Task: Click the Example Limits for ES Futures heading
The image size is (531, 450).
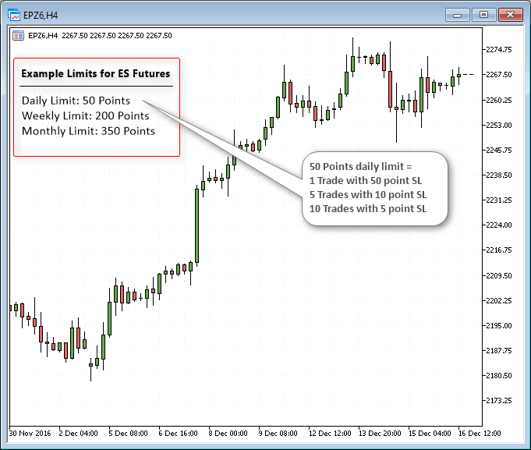Action: [x=96, y=74]
